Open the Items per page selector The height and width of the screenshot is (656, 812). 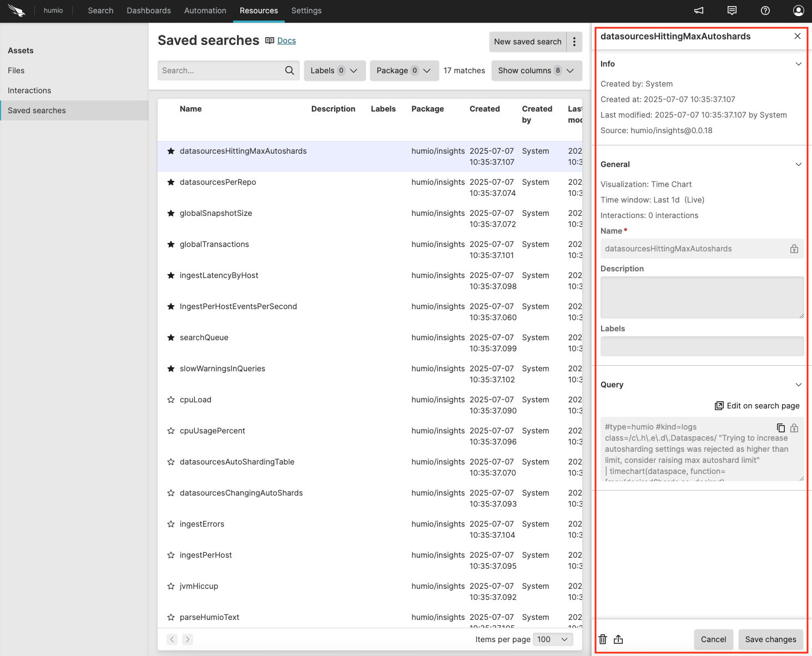pos(553,639)
